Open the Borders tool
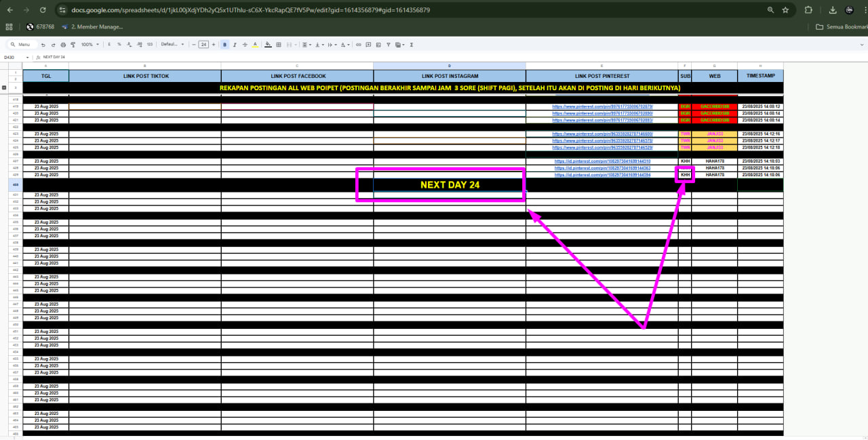Viewport: 868px width, 440px height. (280, 45)
